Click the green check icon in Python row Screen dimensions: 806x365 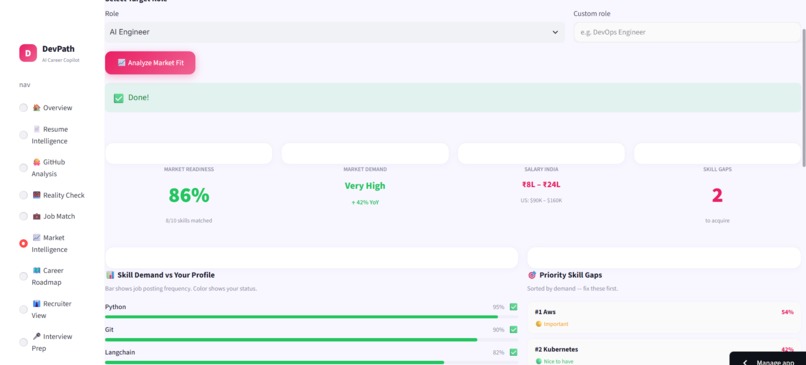click(513, 307)
